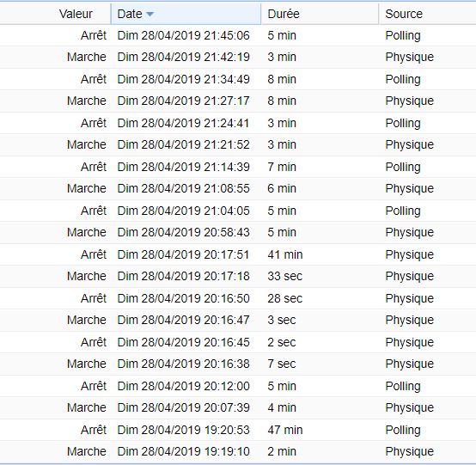This screenshot has height=465, width=476.
Task: Click the row with 2 sec duration
Action: coord(238,342)
